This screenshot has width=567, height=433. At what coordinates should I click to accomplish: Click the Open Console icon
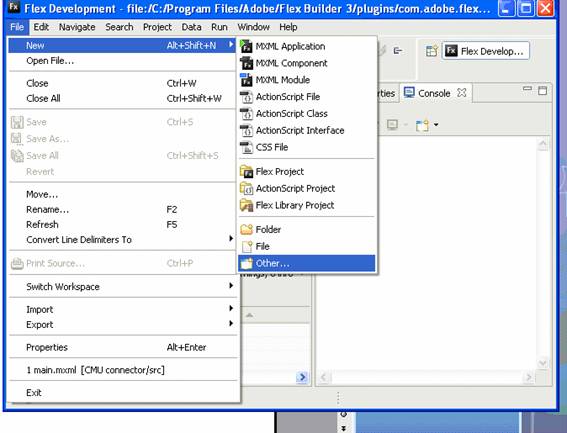tap(422, 125)
